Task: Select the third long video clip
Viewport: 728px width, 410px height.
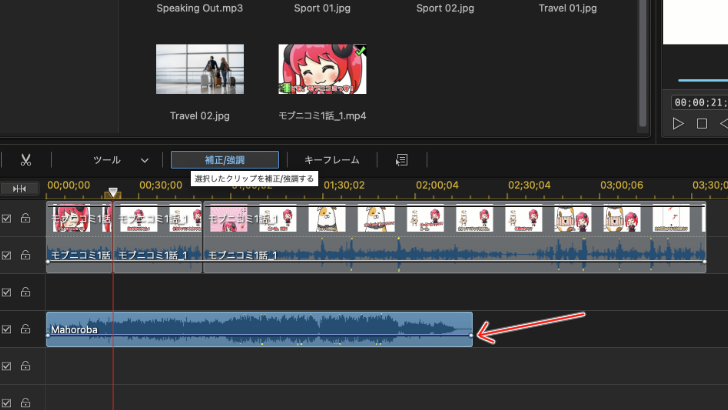Action: coord(455,218)
